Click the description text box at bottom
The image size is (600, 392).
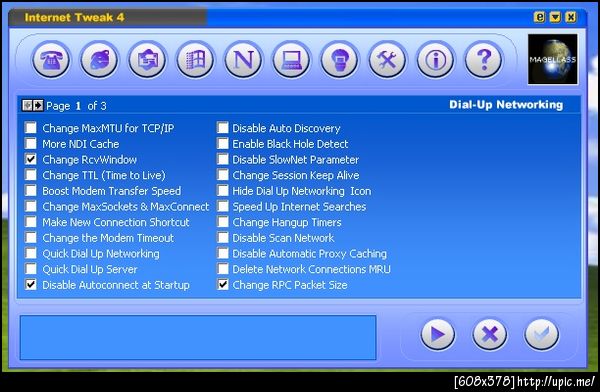[198, 338]
